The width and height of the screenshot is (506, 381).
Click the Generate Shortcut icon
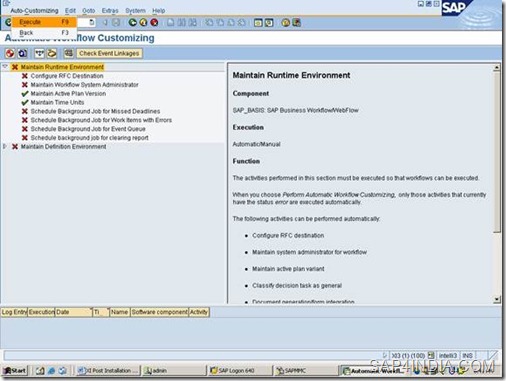[x=269, y=22]
